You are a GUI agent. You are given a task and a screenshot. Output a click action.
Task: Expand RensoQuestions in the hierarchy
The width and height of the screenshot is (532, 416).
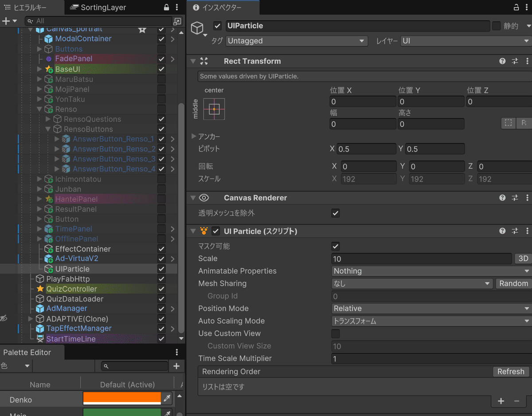pyautogui.click(x=48, y=119)
